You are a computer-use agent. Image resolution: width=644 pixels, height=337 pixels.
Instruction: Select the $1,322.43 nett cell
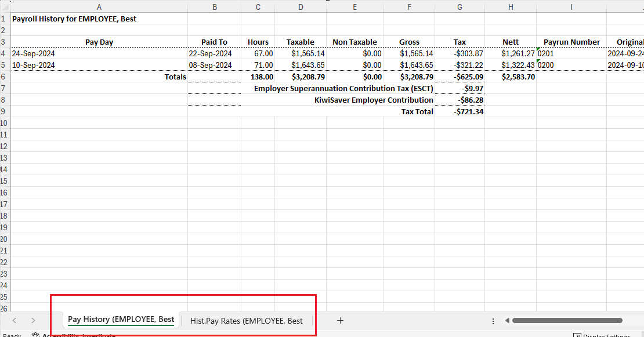click(511, 66)
